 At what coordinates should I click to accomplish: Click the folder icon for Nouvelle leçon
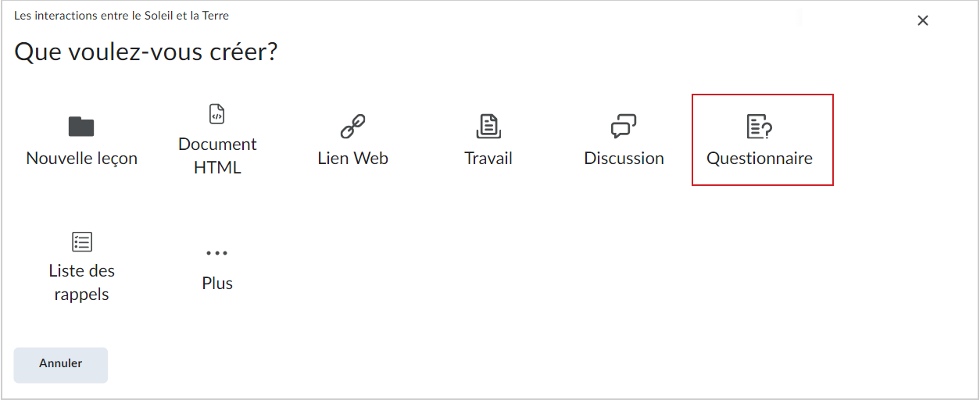(x=81, y=126)
